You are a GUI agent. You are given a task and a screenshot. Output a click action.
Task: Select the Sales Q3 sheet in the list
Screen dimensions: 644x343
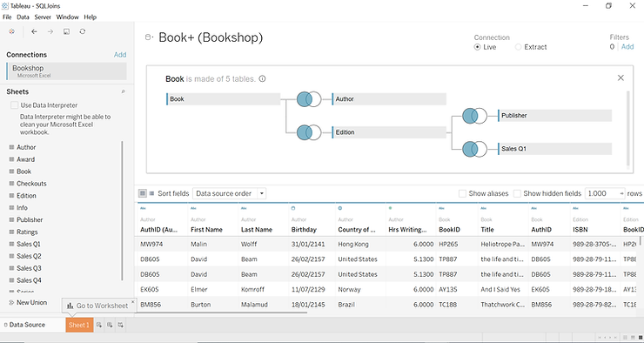pyautogui.click(x=29, y=268)
